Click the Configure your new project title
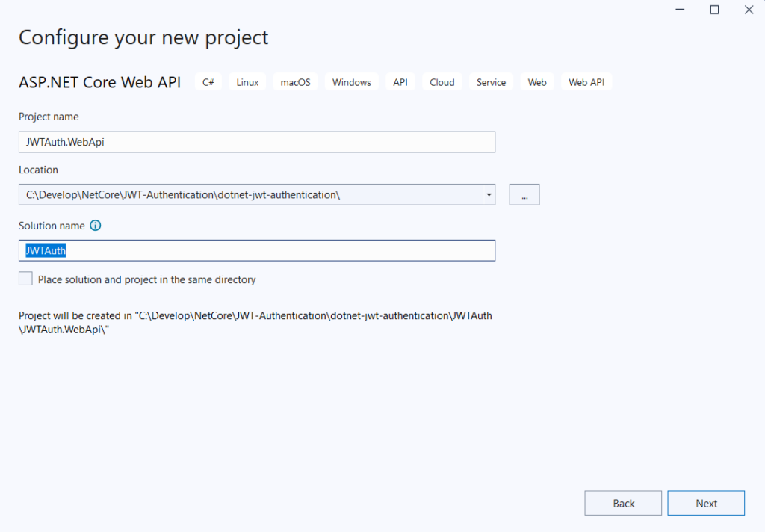765x532 pixels. point(143,38)
